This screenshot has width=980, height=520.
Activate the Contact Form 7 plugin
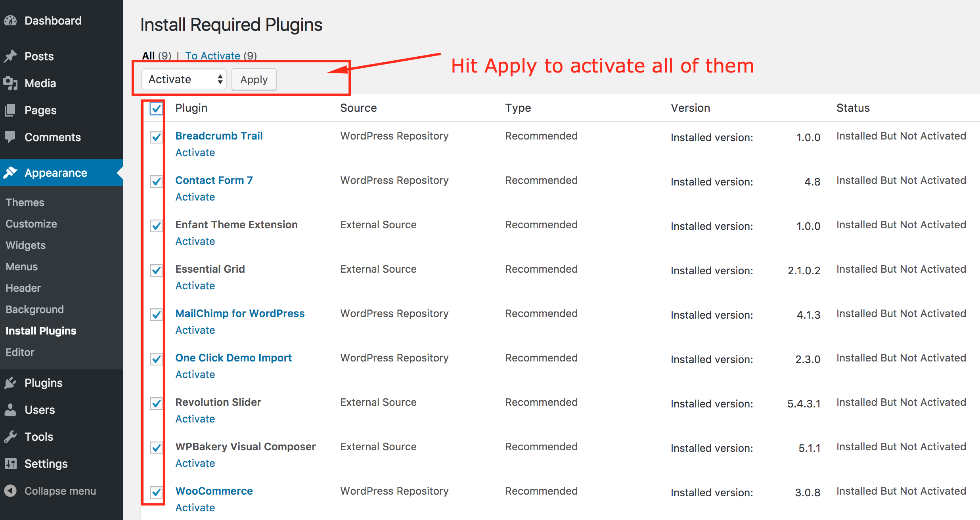coord(195,197)
